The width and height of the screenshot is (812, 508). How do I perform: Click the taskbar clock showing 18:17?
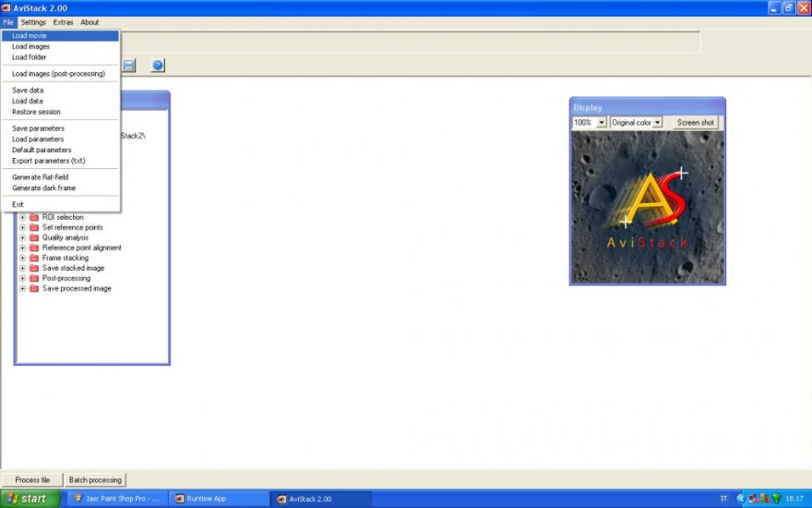[794, 499]
